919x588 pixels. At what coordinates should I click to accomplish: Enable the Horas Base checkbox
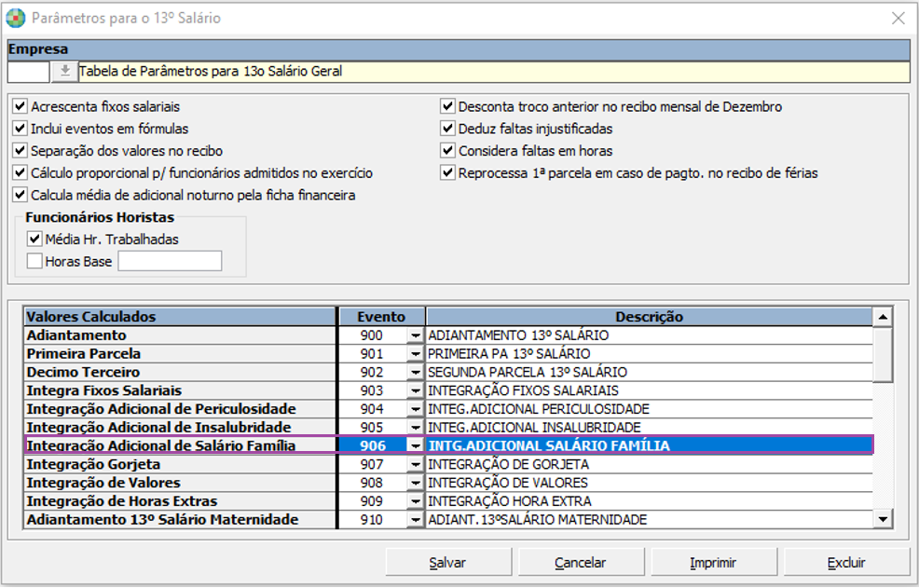tap(34, 261)
